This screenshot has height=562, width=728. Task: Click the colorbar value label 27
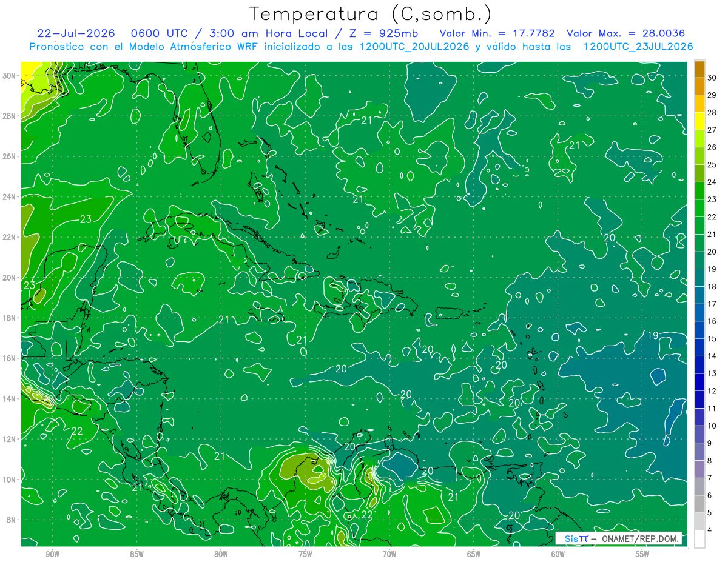point(712,130)
